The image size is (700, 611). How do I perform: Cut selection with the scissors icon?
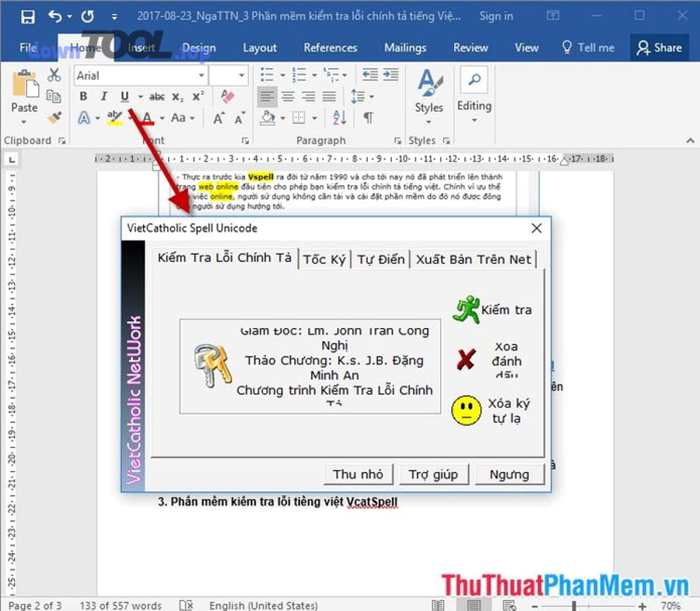click(x=54, y=75)
